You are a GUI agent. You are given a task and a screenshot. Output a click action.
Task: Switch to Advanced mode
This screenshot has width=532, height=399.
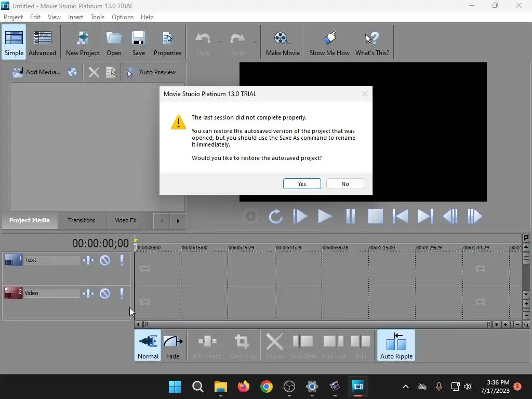43,43
